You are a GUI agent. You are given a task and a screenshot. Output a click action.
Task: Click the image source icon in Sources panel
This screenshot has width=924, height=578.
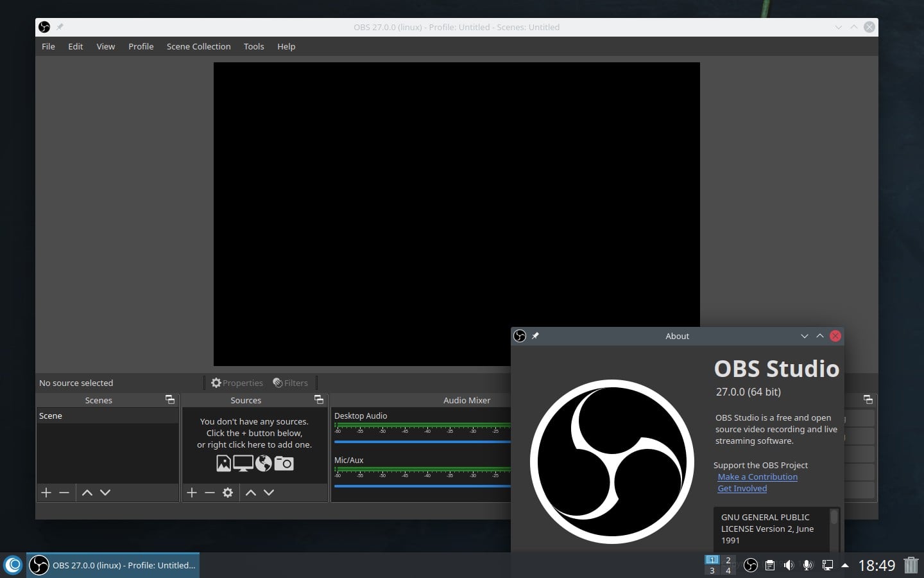[223, 463]
